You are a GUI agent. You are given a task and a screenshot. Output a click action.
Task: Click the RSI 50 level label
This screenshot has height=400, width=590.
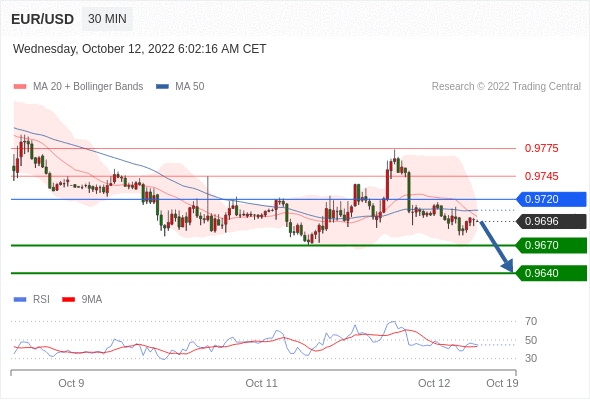pos(531,340)
